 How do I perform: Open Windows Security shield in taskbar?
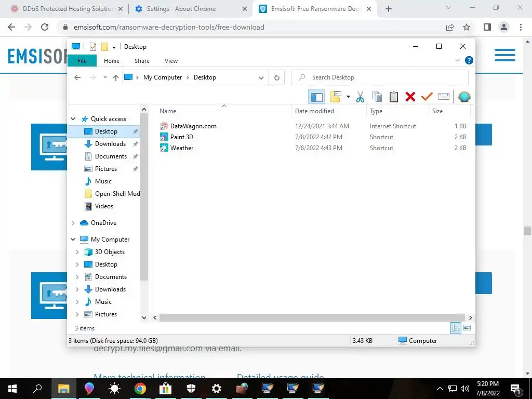(191, 389)
